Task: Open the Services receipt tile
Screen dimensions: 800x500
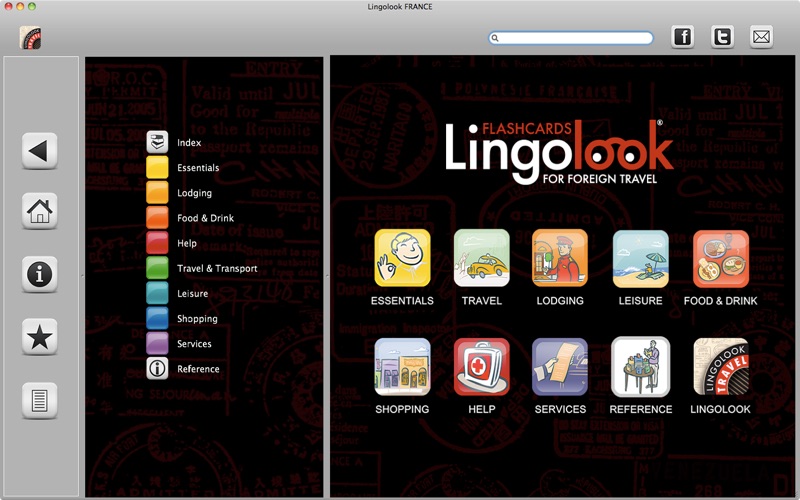Action: pos(560,367)
